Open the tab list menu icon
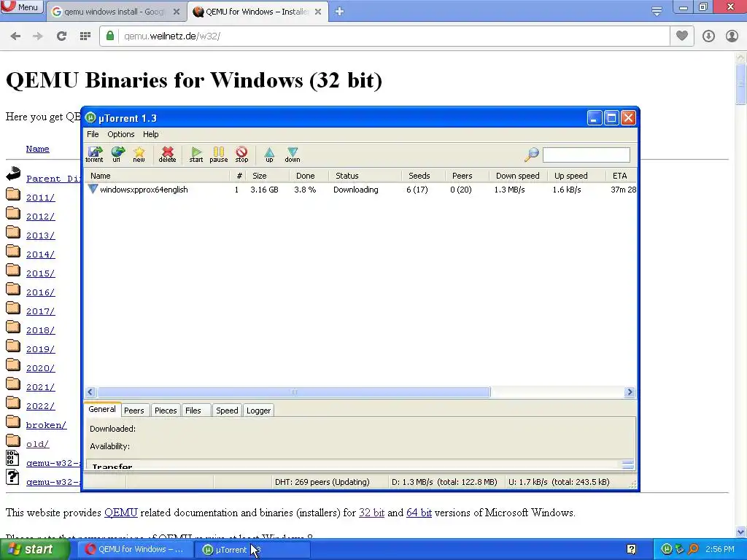Viewport: 747px width, 560px height. click(657, 11)
